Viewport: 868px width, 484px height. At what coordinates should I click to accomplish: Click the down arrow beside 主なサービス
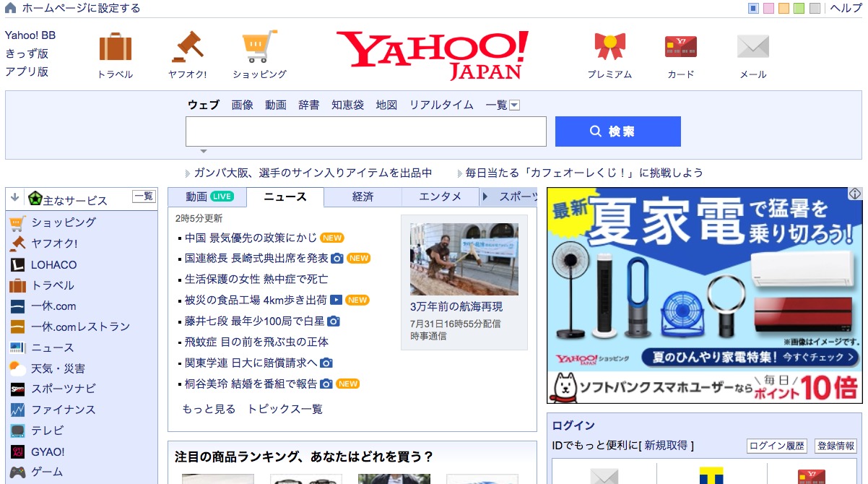(x=14, y=197)
